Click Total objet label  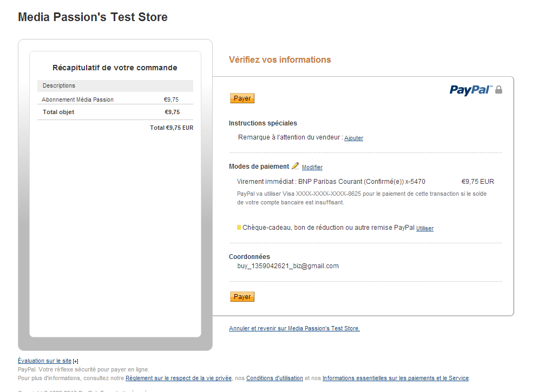(x=58, y=112)
